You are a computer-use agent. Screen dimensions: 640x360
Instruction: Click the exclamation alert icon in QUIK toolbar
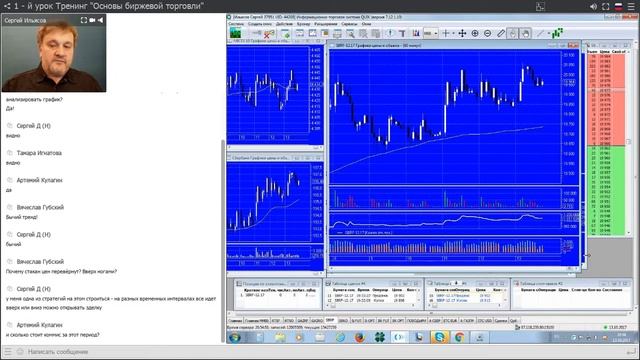pos(390,33)
